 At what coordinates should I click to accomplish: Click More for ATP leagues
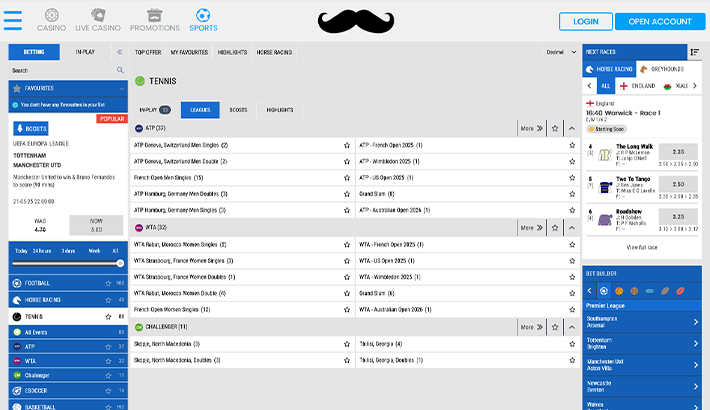click(x=531, y=128)
